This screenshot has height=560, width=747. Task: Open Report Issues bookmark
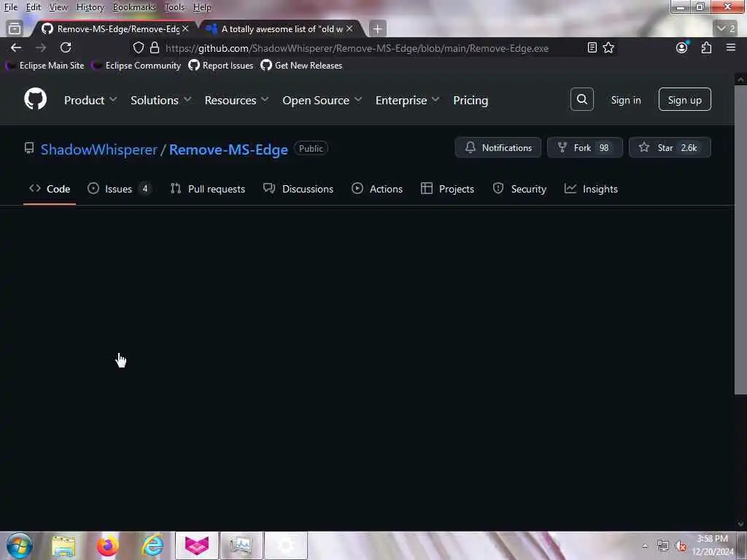click(x=221, y=66)
